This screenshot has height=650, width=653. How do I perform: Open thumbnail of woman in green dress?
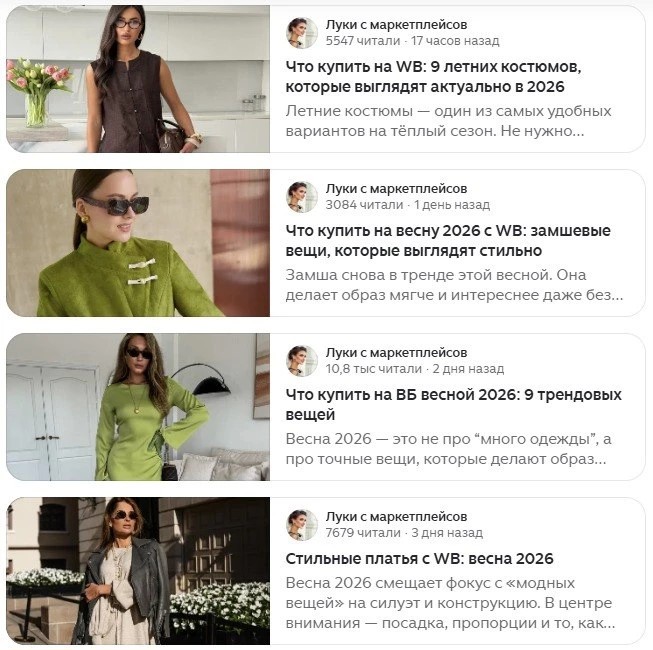[138, 407]
